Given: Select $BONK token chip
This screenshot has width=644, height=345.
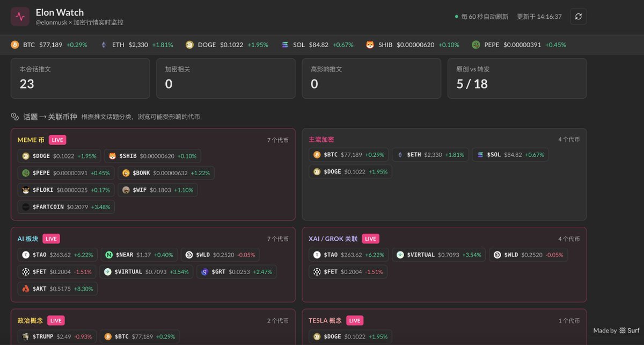Looking at the screenshot, I should click(x=166, y=173).
